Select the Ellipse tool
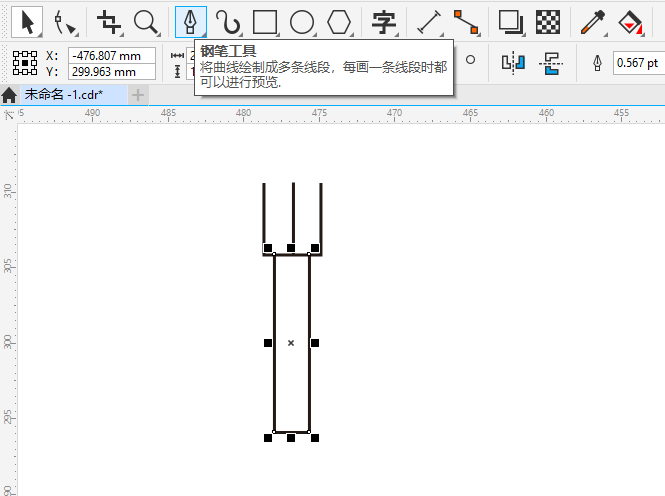Image resolution: width=665 pixels, height=496 pixels. (x=302, y=22)
